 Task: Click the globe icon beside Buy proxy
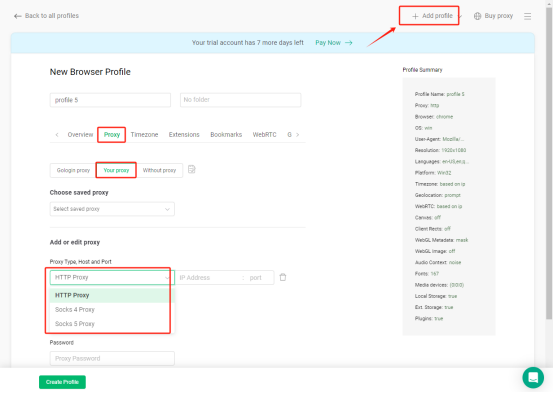[x=477, y=16]
